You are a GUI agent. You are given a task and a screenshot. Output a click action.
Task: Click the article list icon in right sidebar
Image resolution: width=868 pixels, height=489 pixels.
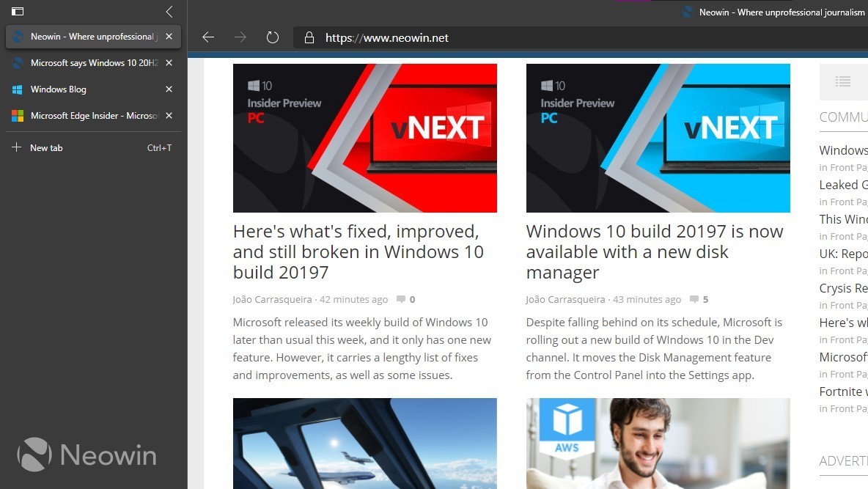pyautogui.click(x=843, y=81)
